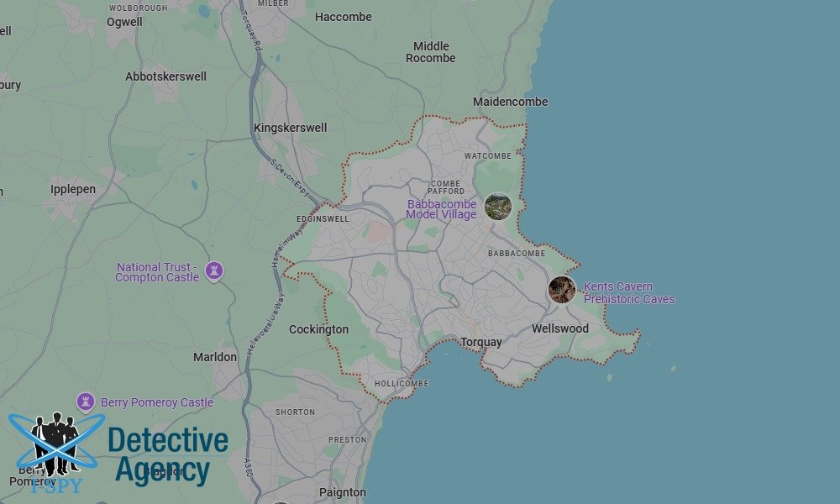Viewport: 840px width, 504px height.
Task: Click the Torquay place label
Action: coord(483,341)
